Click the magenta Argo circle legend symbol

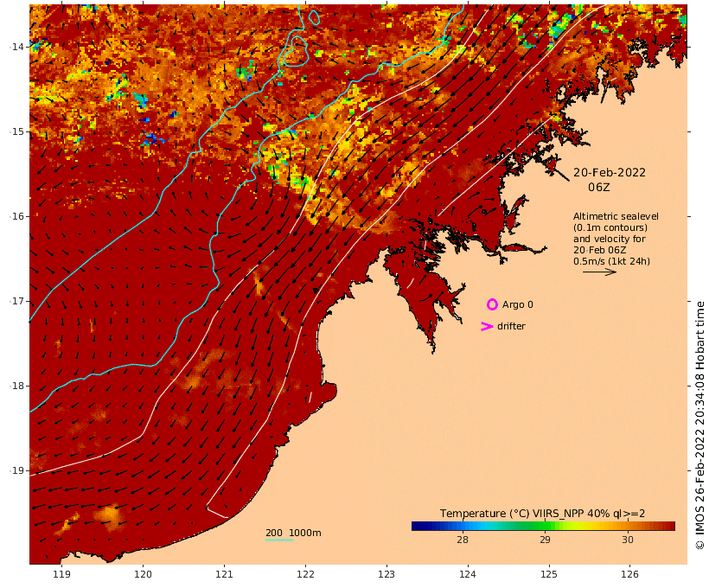[x=492, y=304]
